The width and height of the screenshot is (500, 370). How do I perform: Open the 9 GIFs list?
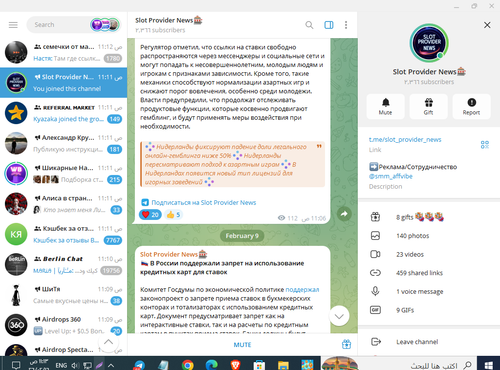click(x=429, y=310)
